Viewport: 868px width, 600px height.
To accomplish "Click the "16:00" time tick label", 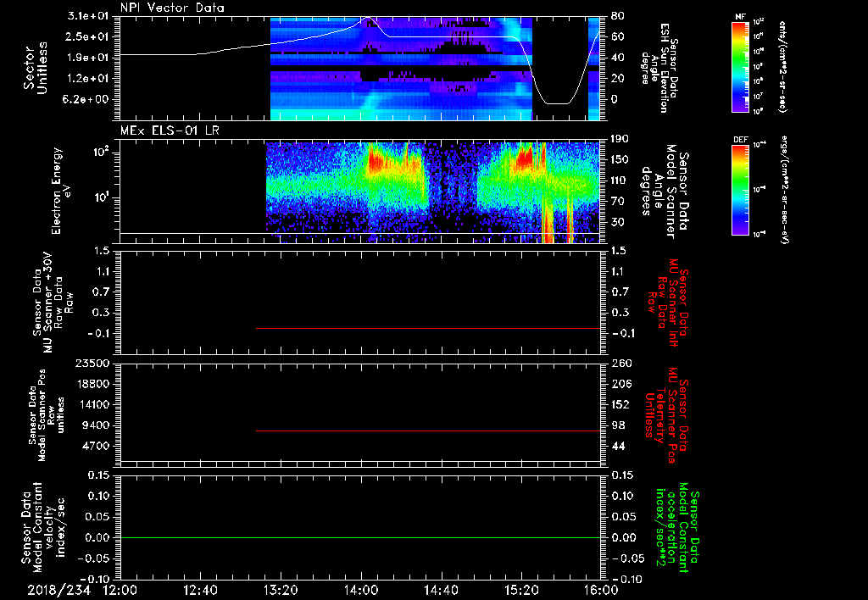I will pyautogui.click(x=601, y=590).
